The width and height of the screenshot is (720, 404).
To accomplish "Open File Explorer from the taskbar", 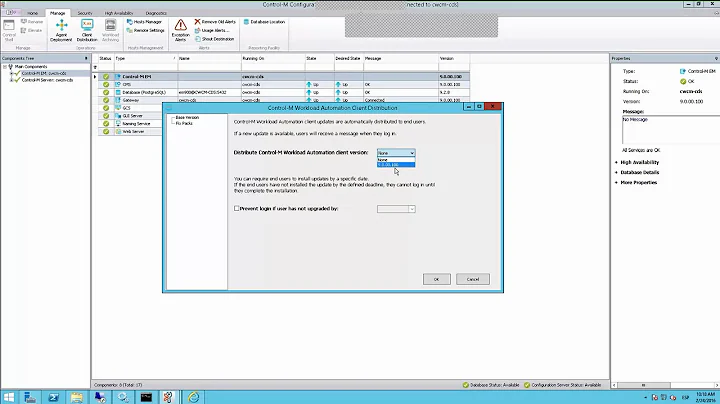I will (77, 397).
